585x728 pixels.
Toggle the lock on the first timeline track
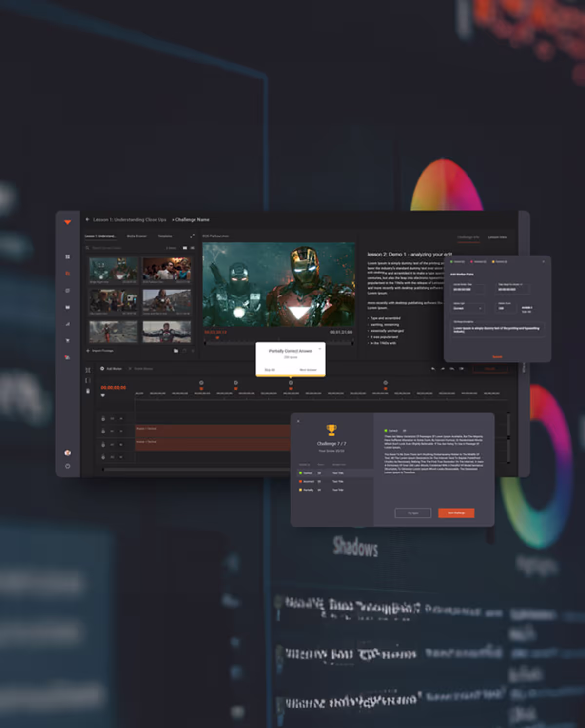[x=103, y=419]
